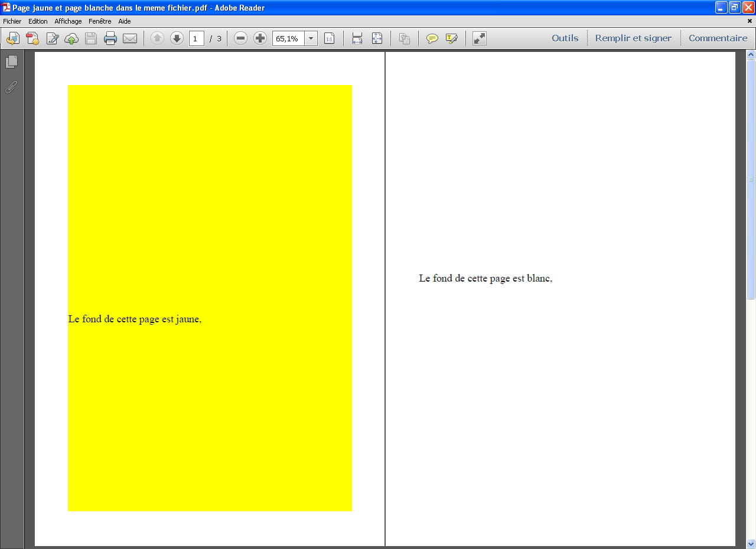
Task: Click text 'Le fond de cette page est jaune,'
Action: click(x=135, y=319)
